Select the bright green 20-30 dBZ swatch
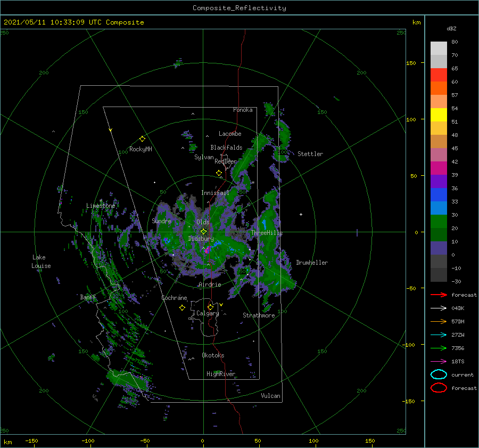The height and width of the screenshot is (448, 479). tap(439, 222)
